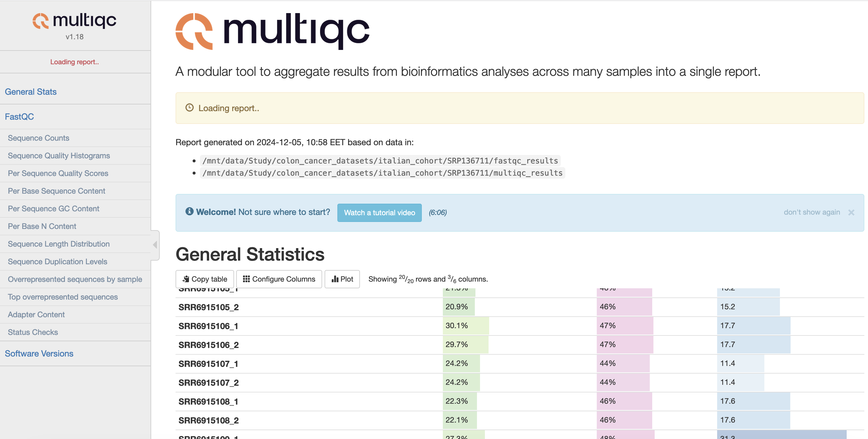Select row SRR6915107_2 sample name
This screenshot has width=868, height=439.
(x=208, y=382)
